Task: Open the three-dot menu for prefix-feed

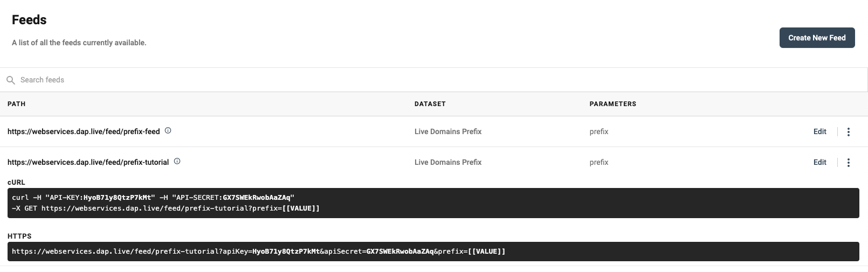Action: point(848,132)
